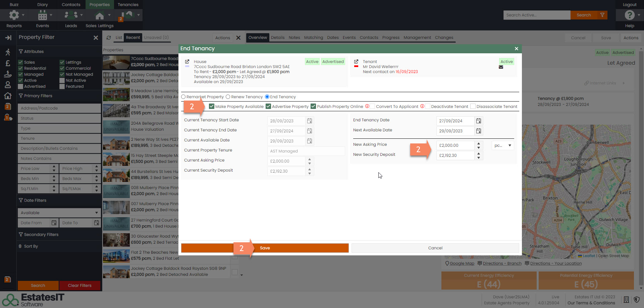Increase the New Asking Price stepper
Image resolution: width=644 pixels, height=308 pixels.
pyautogui.click(x=479, y=143)
